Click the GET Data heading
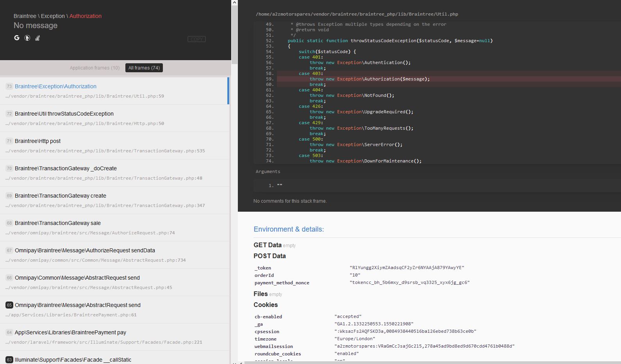This screenshot has width=621, height=364. click(x=268, y=245)
